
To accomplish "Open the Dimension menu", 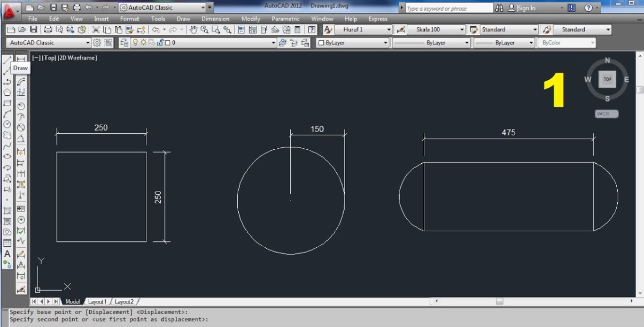I will pos(215,19).
